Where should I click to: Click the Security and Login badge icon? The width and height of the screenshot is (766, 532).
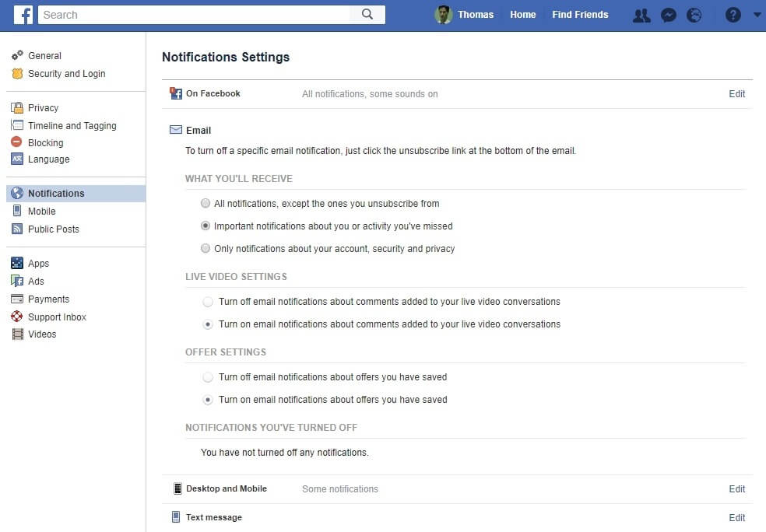coord(17,73)
